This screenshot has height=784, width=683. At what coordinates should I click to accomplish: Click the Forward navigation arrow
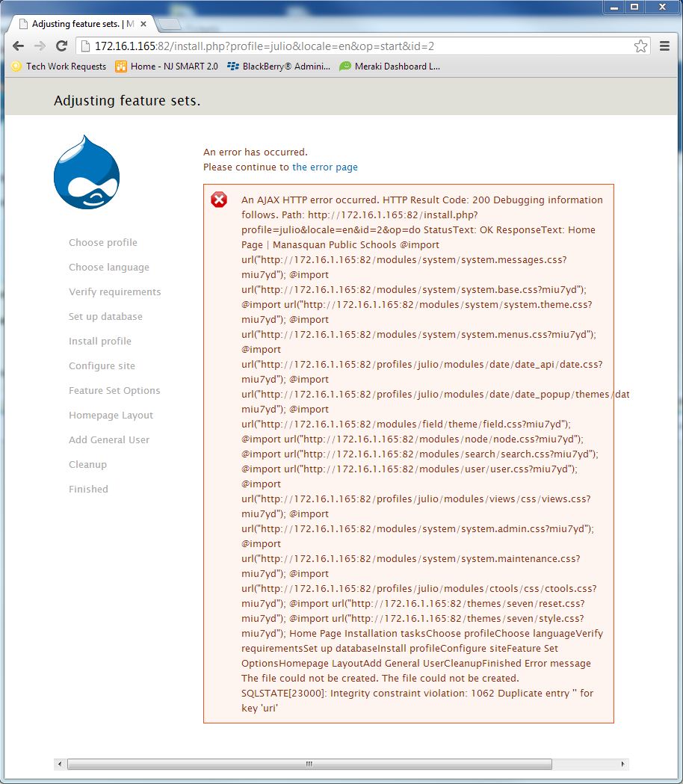point(40,46)
